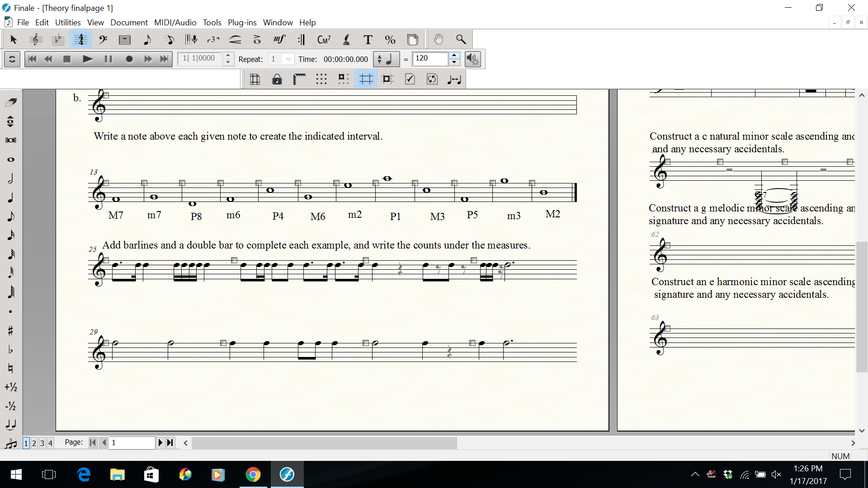Viewport: 868px width, 488px height.
Task: Switch to layer 2 button
Action: tap(34, 443)
